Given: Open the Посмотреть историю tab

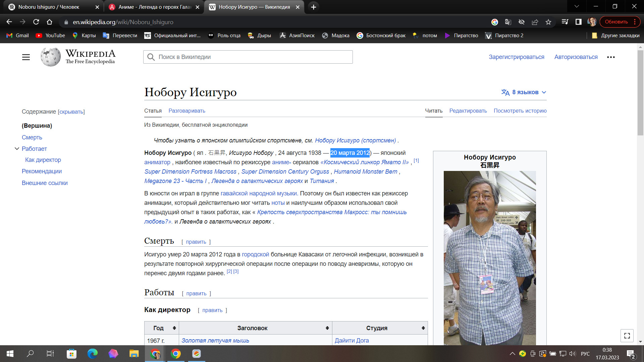Looking at the screenshot, I should 520,111.
